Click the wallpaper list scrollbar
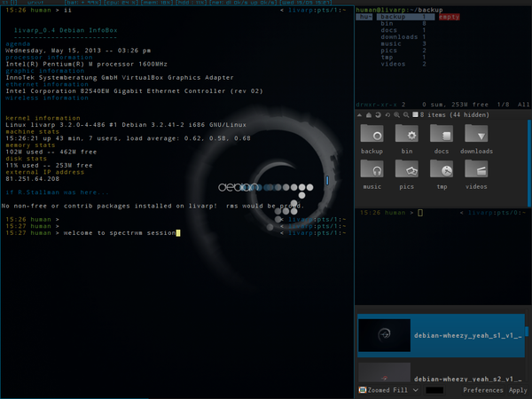 pos(527,331)
